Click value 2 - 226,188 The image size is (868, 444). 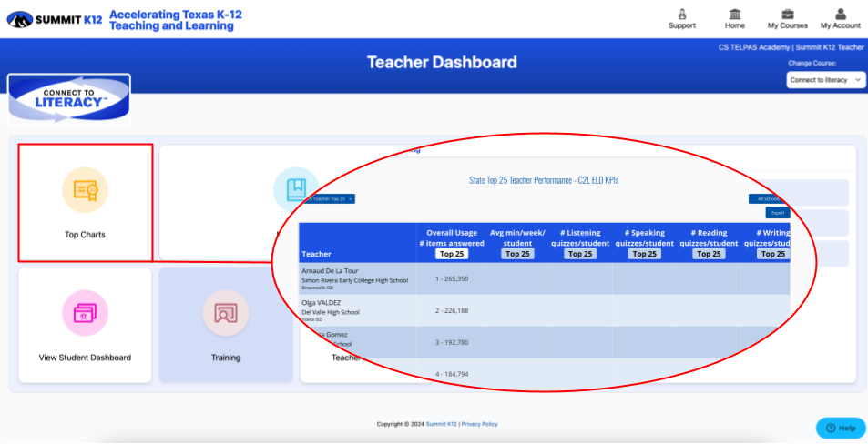pos(452,311)
